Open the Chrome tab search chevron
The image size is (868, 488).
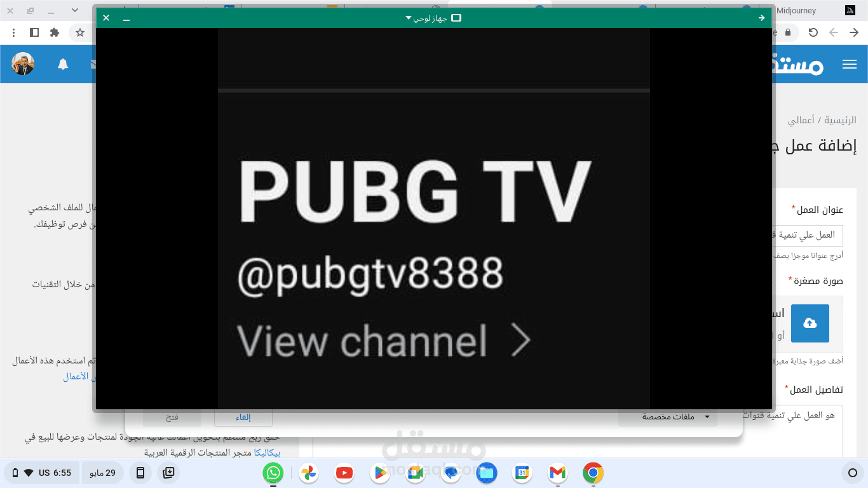click(x=75, y=11)
